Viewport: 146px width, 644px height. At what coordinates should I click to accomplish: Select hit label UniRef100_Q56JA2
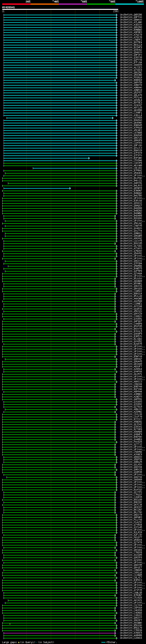(131, 223)
